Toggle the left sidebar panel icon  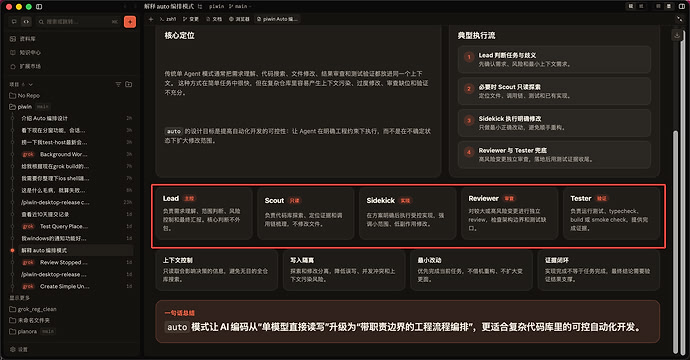(39, 7)
